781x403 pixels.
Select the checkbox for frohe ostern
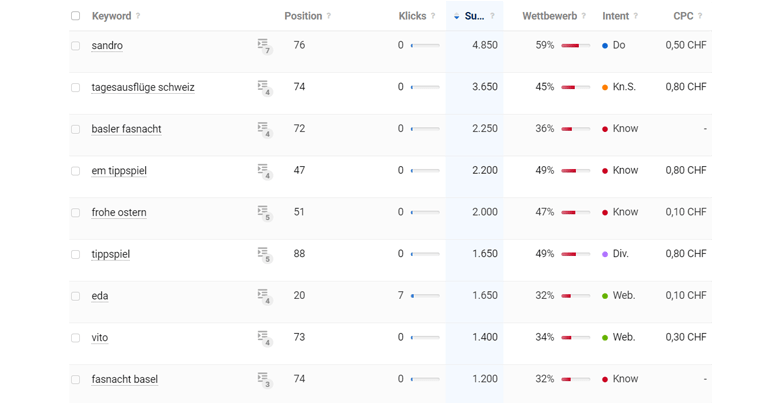tap(75, 213)
